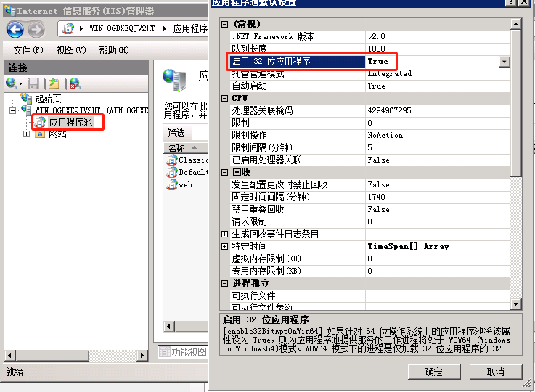Click breadcrumb arrow before 应用程序
535x392 pixels.
(165, 28)
